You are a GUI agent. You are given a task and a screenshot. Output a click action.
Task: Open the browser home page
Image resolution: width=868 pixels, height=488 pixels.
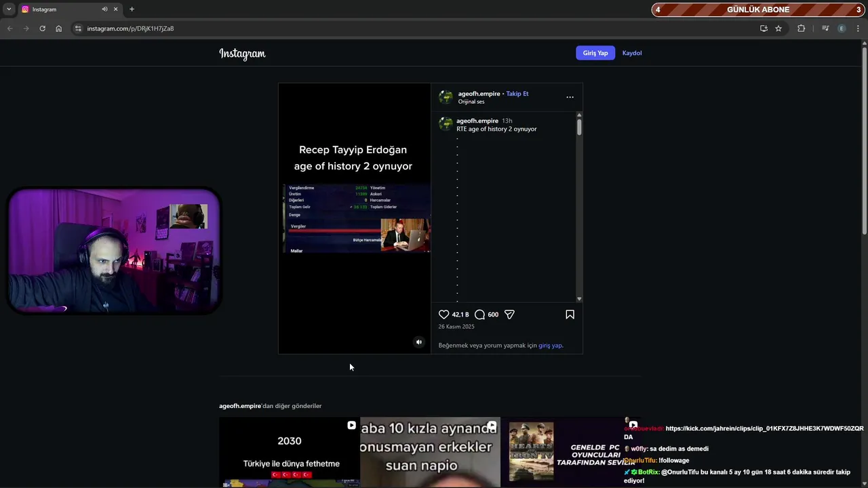coord(59,28)
